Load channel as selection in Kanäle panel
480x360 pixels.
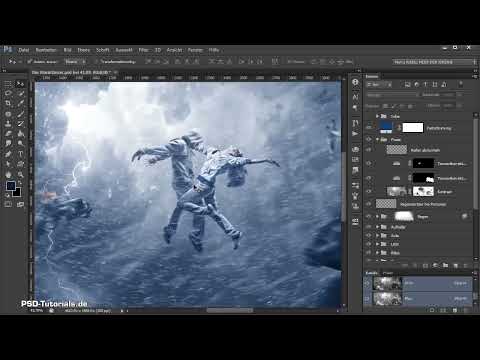click(x=432, y=310)
